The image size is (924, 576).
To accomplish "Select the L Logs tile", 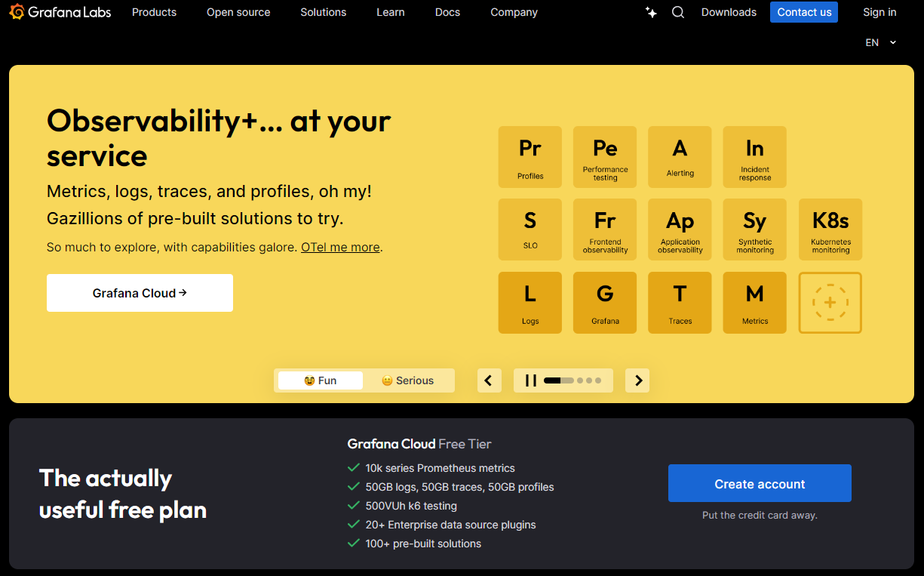I will 530,303.
